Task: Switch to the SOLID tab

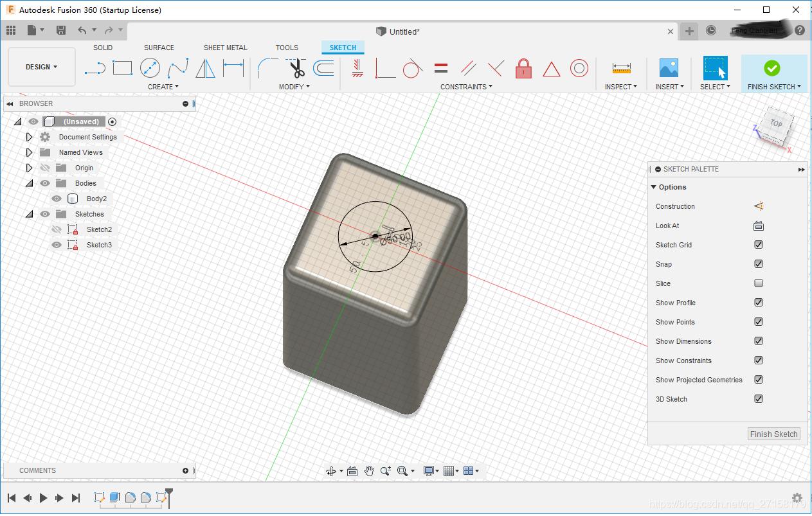Action: [x=103, y=48]
